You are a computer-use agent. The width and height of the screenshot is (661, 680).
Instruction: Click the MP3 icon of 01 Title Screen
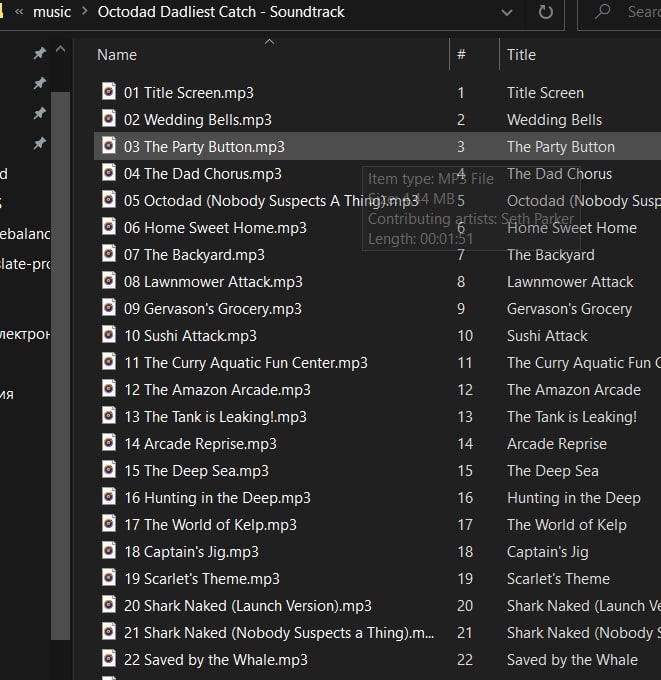109,92
